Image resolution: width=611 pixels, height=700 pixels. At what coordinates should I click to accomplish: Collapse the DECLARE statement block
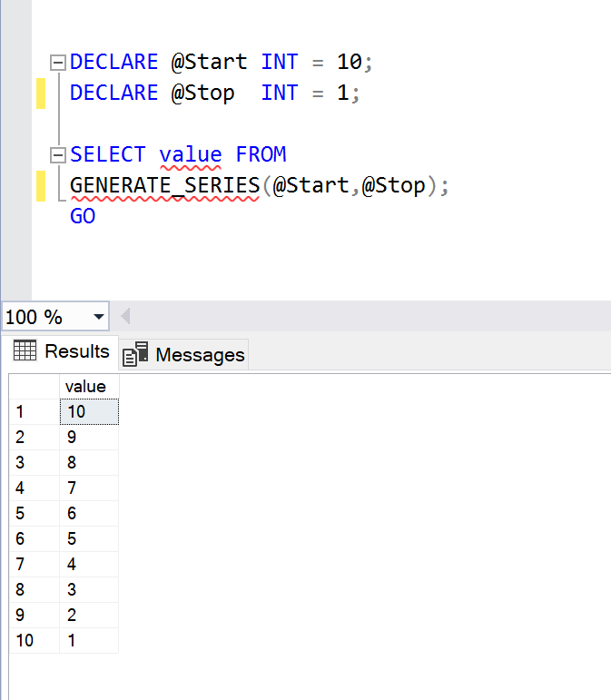[57, 63]
